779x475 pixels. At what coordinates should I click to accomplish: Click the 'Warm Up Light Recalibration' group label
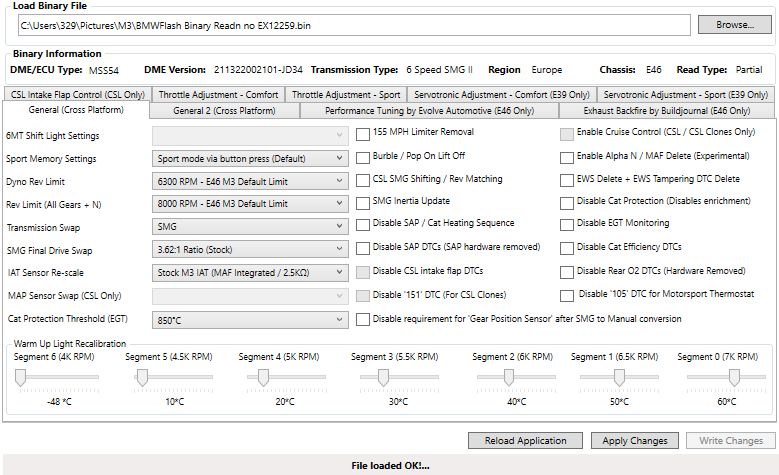(x=70, y=344)
